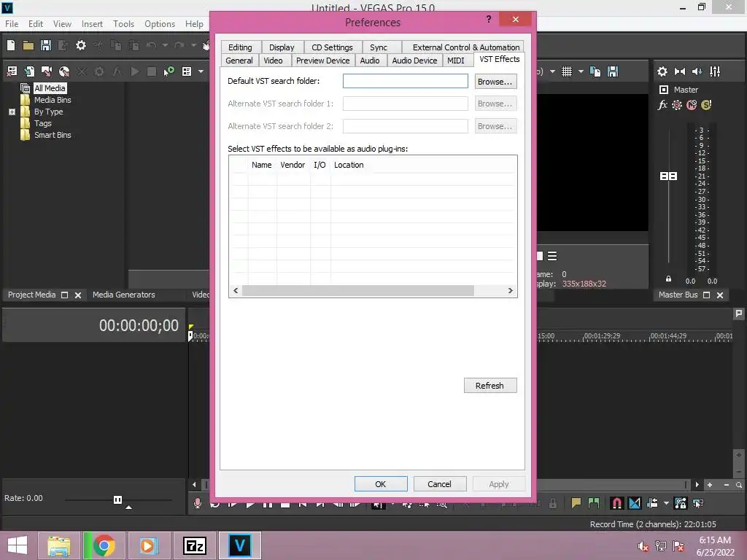Switch to Display tab in Preferences
Viewport: 747px width, 560px height.
click(282, 47)
